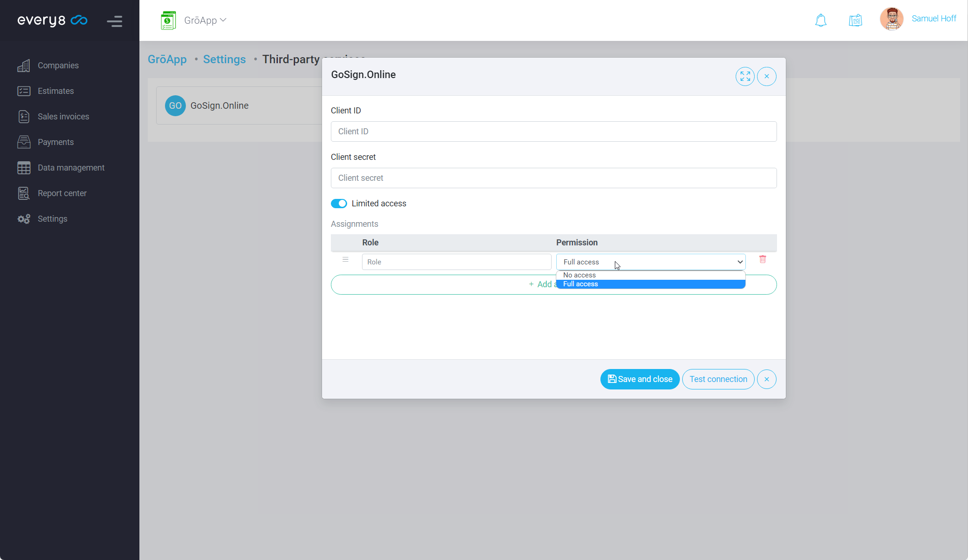This screenshot has width=968, height=560.
Task: Choose Full access option in list
Action: [580, 284]
